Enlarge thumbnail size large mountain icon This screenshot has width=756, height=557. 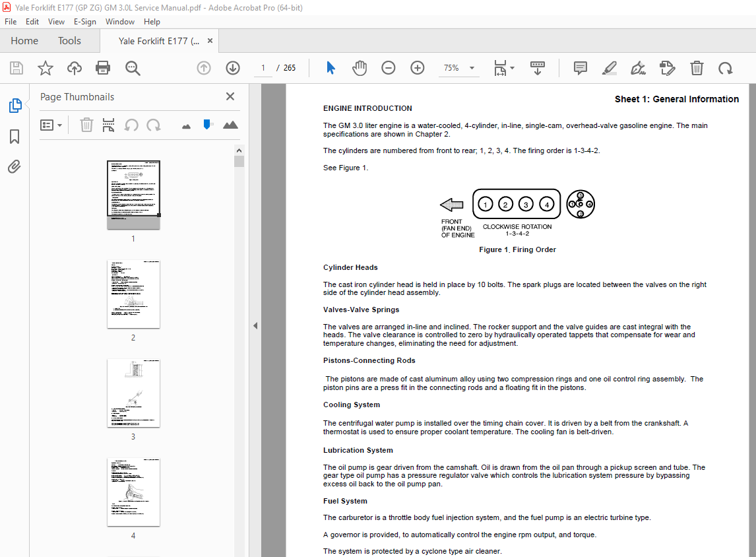point(230,125)
